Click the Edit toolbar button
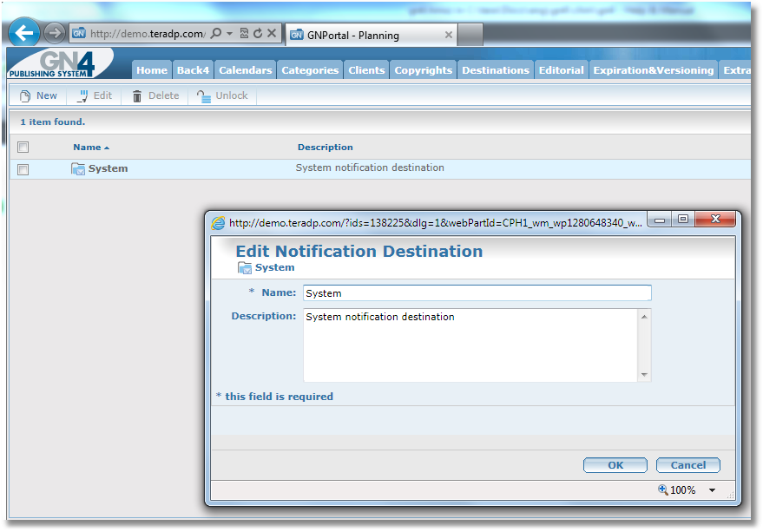763x532 pixels. [95, 95]
